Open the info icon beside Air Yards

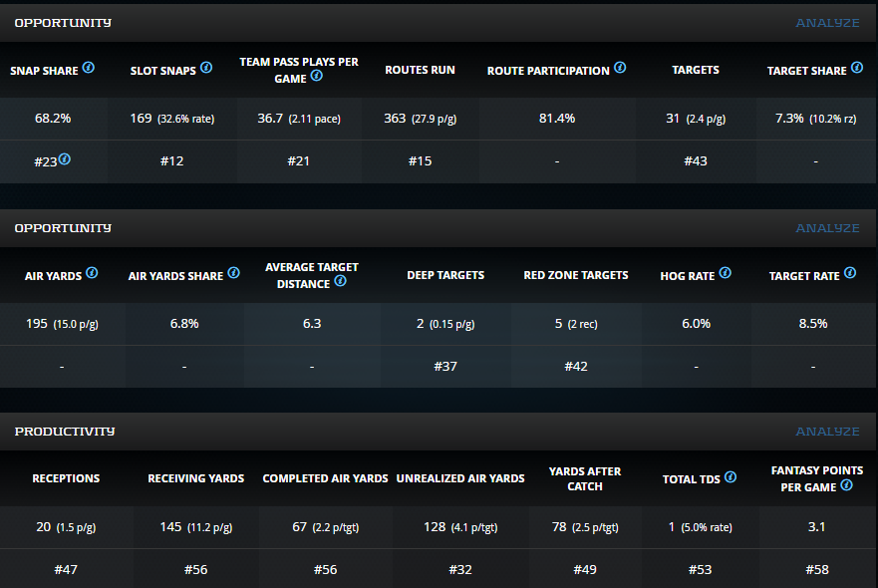point(92,273)
